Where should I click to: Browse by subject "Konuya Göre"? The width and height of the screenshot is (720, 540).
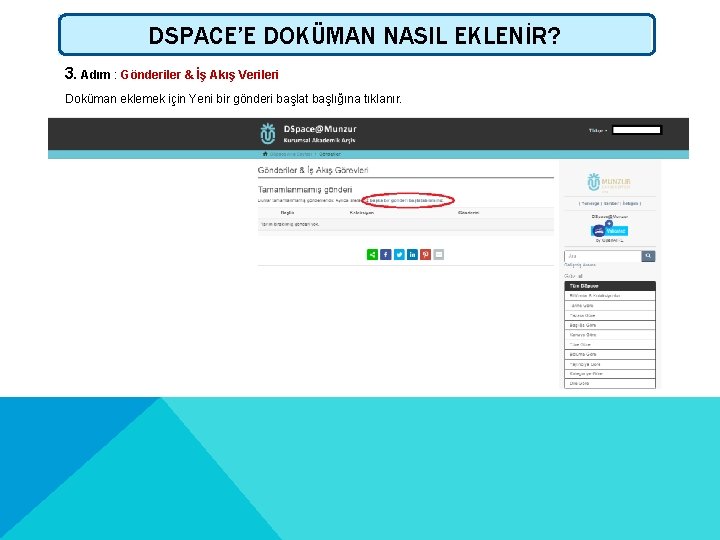610,335
